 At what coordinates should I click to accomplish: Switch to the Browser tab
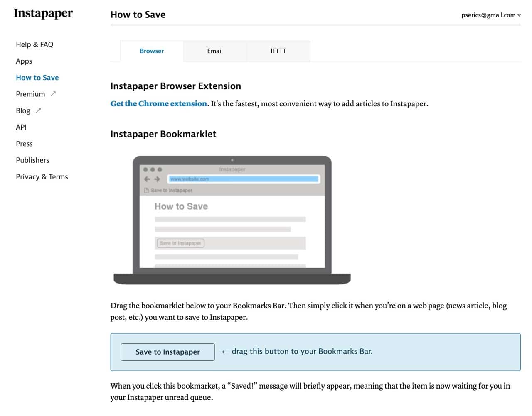pos(152,51)
